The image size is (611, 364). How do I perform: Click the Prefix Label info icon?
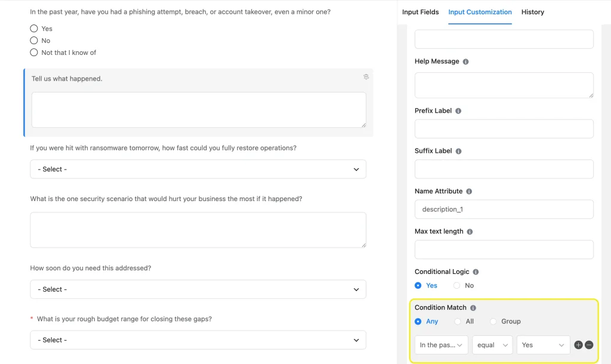458,111
